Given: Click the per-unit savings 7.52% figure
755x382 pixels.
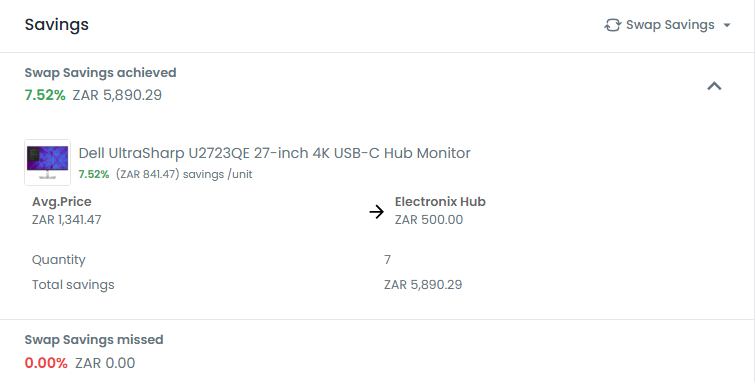Looking at the screenshot, I should 94,174.
